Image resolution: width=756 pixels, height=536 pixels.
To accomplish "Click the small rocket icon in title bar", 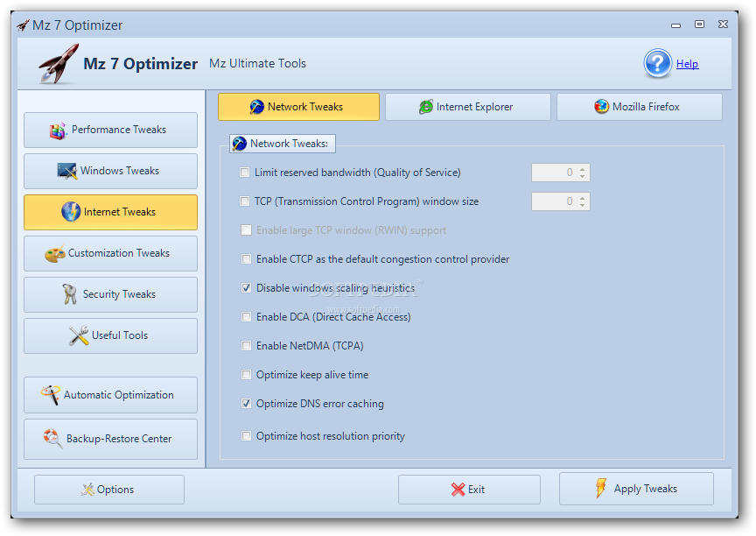I will point(23,25).
